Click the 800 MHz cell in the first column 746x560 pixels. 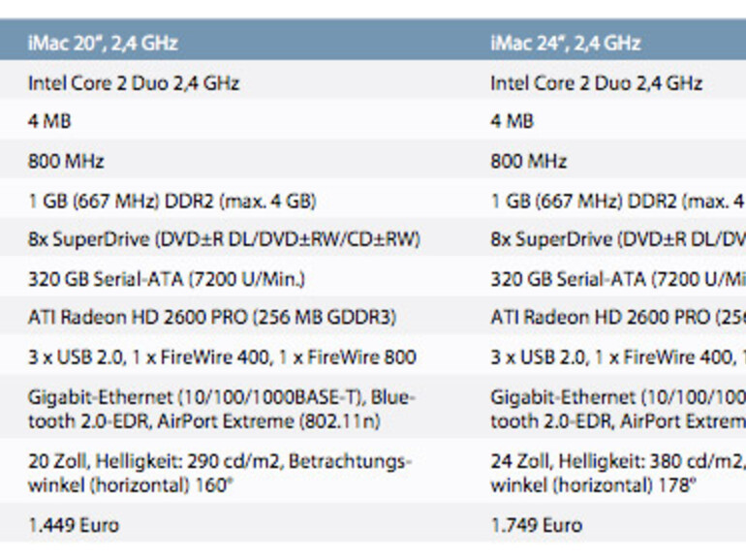pos(66,161)
